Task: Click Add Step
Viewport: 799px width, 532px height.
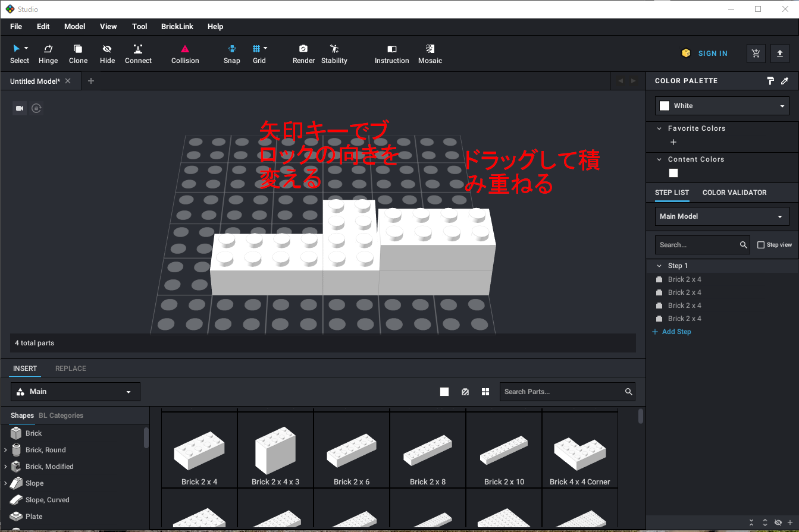Action: (x=676, y=332)
